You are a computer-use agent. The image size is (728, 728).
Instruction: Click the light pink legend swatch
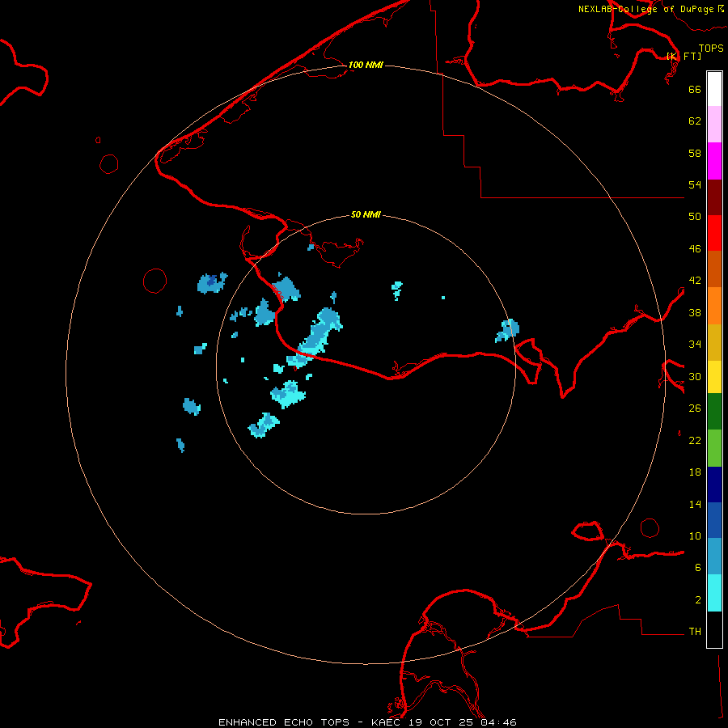714,124
